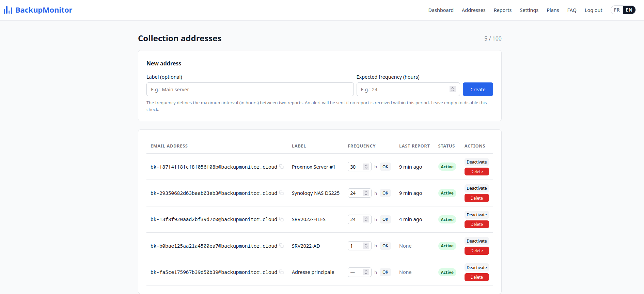Delete the Synology NAS DS225 address
644x294 pixels.
point(476,198)
